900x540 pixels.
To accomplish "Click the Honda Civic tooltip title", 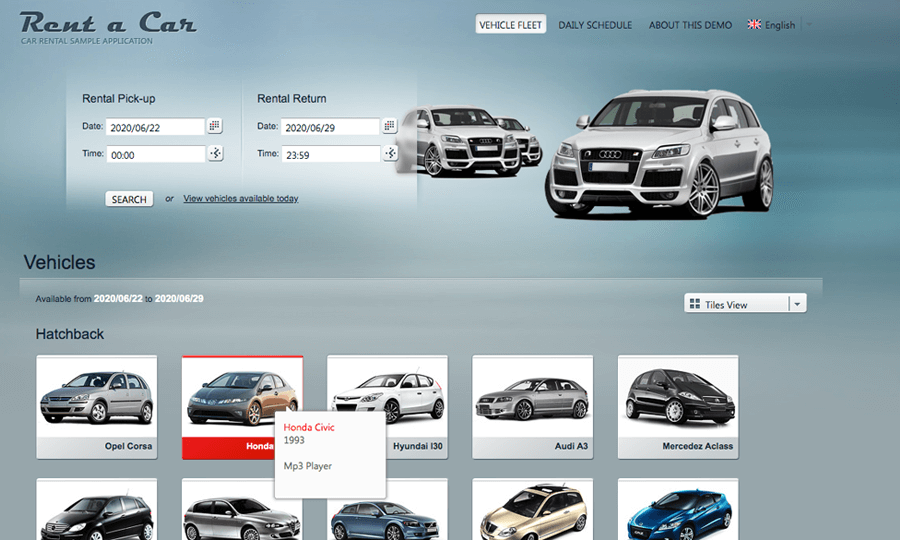I will click(309, 427).
